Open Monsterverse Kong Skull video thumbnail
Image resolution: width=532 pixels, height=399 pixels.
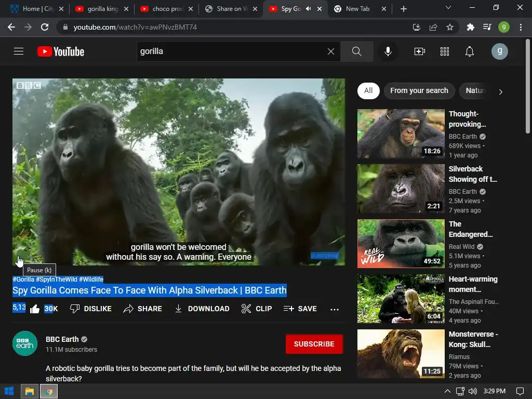point(401,354)
